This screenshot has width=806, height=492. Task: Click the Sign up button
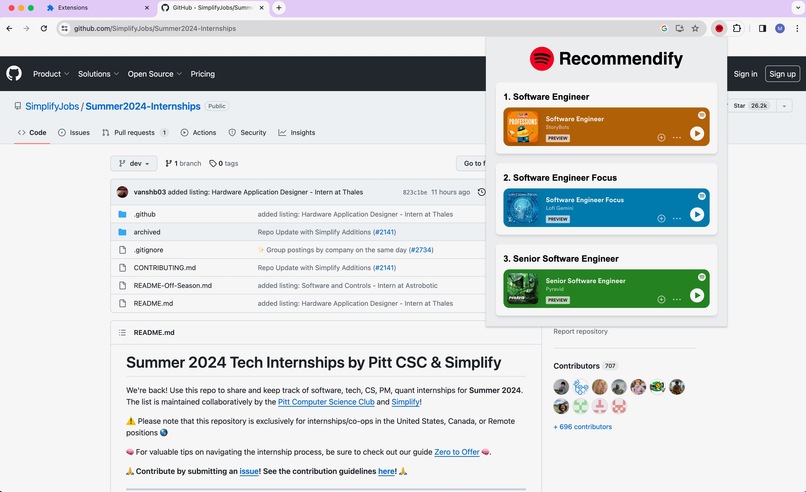click(x=782, y=74)
